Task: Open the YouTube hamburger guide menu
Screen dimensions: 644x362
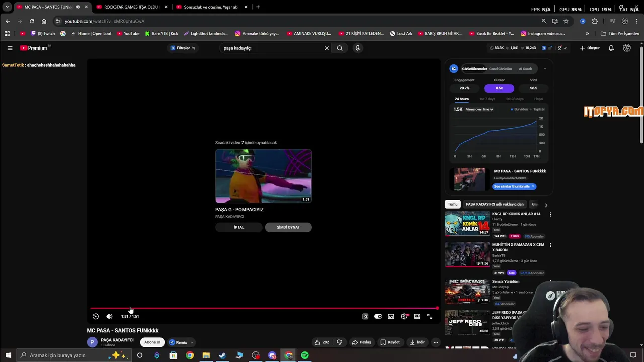Action: pos(10,48)
